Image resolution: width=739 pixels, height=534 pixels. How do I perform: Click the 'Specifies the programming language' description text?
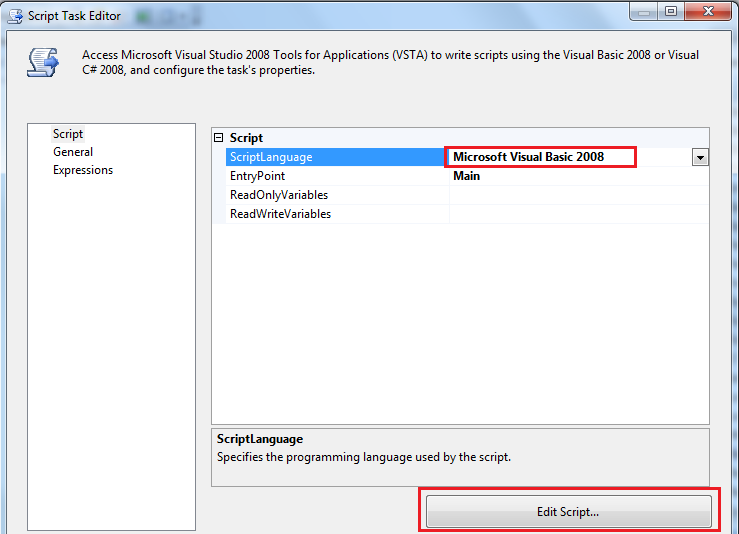[x=364, y=457]
